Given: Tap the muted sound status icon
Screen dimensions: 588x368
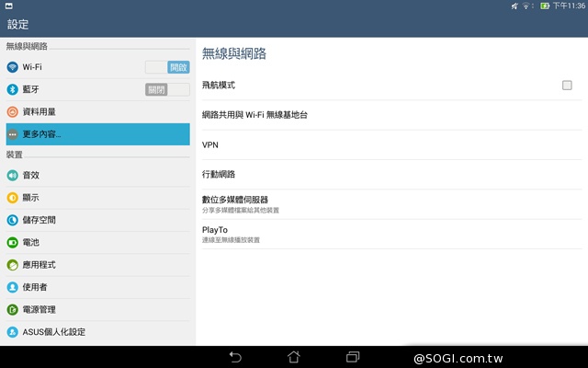Looking at the screenshot, I should [x=514, y=6].
